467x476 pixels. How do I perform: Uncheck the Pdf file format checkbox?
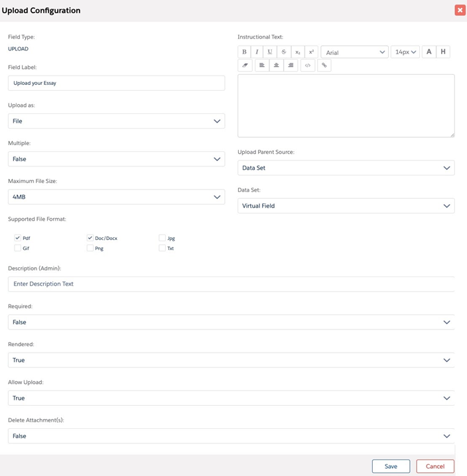(18, 237)
